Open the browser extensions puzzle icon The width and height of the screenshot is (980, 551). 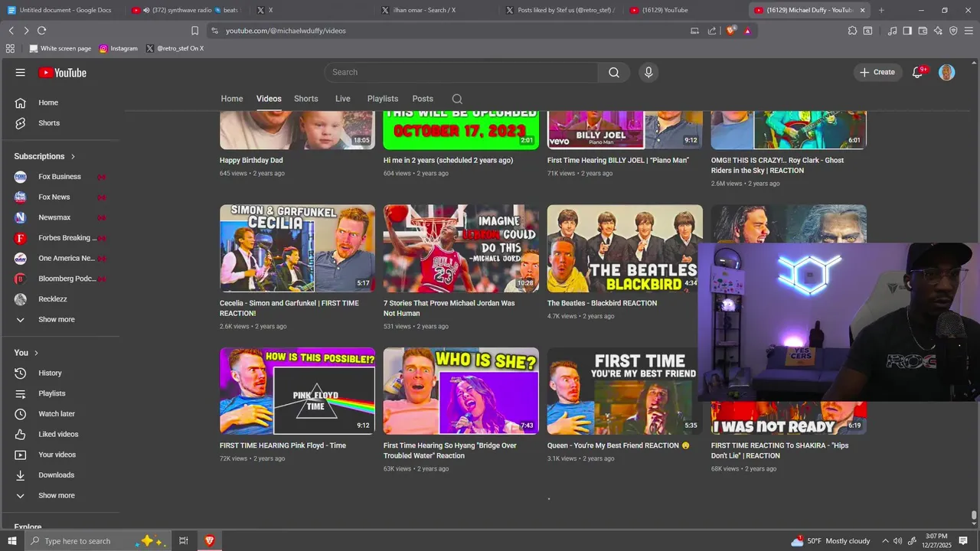pyautogui.click(x=852, y=31)
